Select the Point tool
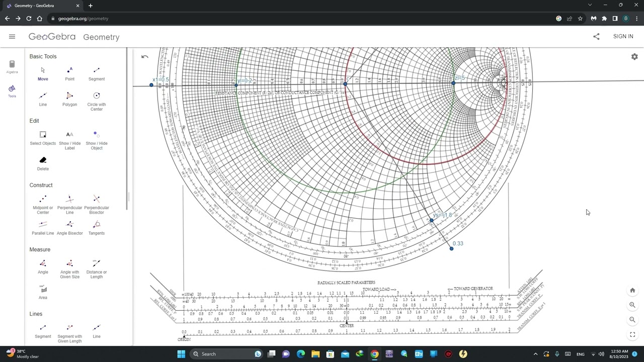This screenshot has width=644, height=362. (x=69, y=73)
